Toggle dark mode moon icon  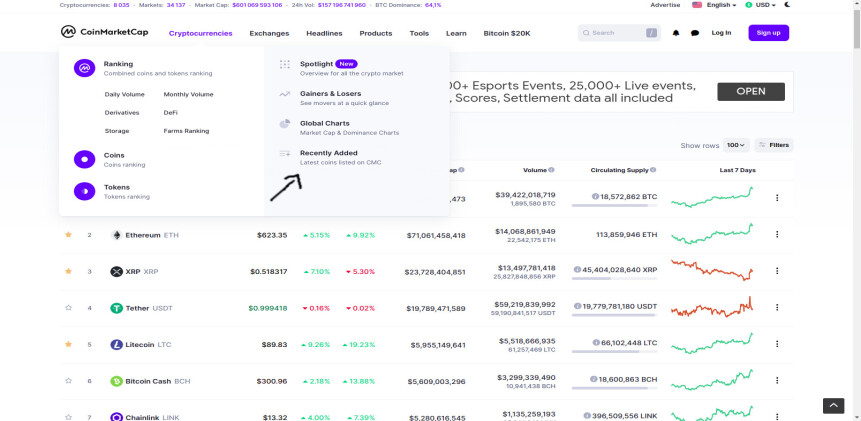pyautogui.click(x=787, y=5)
